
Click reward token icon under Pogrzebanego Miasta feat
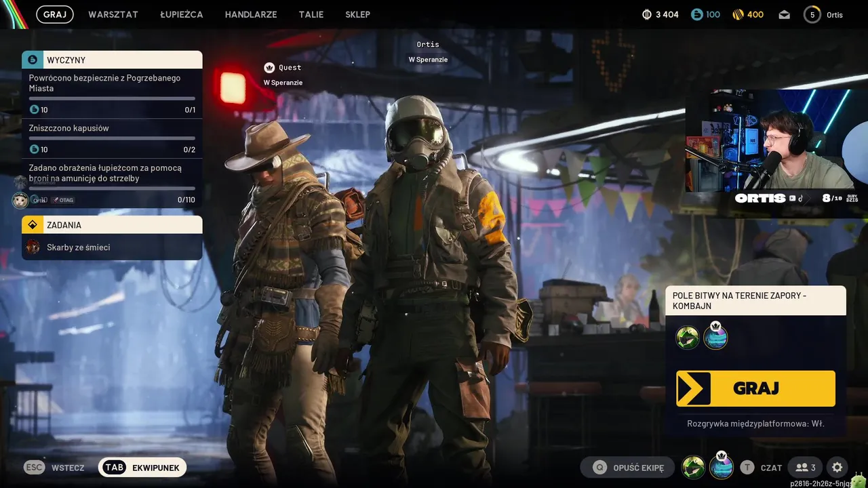click(34, 110)
